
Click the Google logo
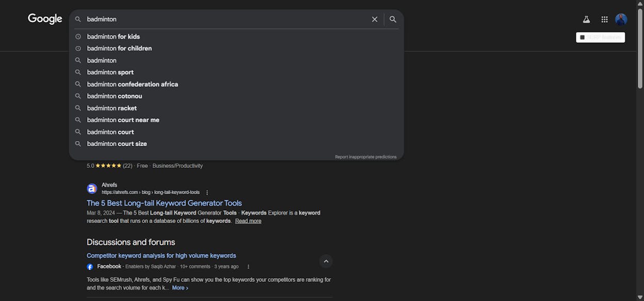pos(45,19)
